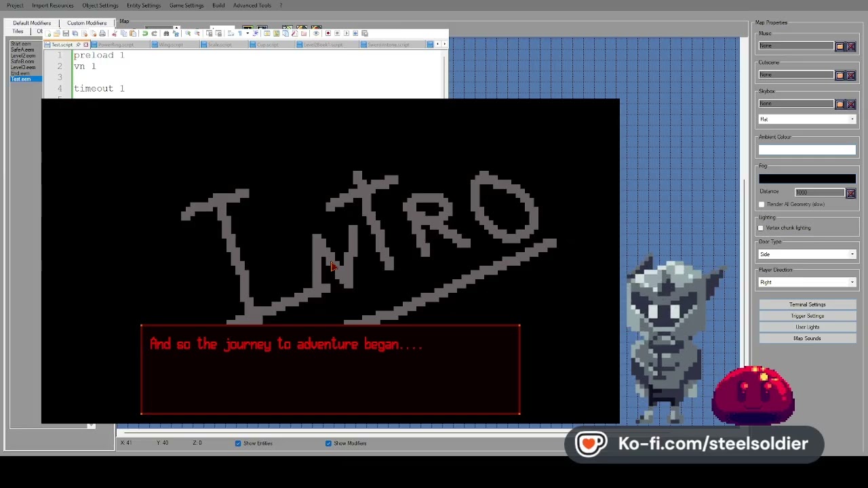Reset the Fog Distance with X icon

tap(851, 192)
